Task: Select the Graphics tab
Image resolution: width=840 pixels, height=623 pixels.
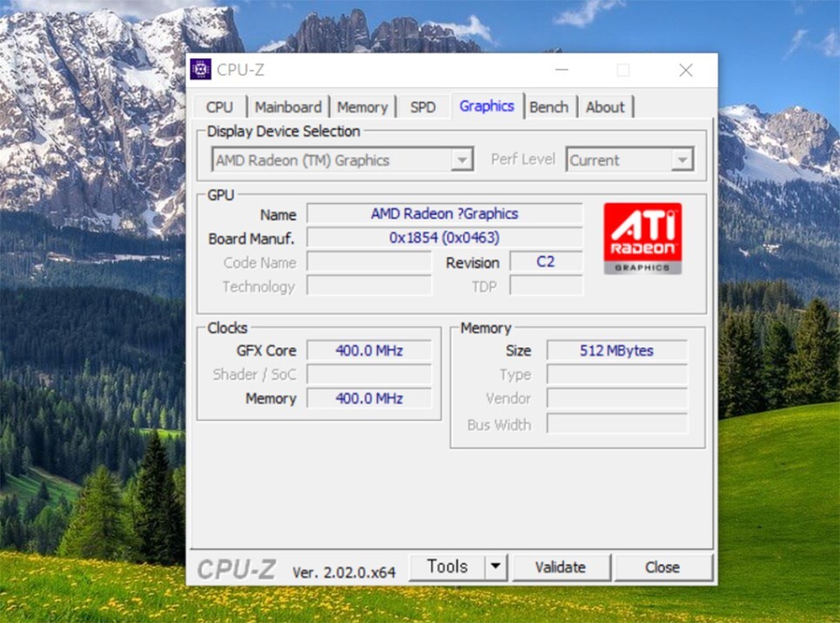Action: (486, 106)
